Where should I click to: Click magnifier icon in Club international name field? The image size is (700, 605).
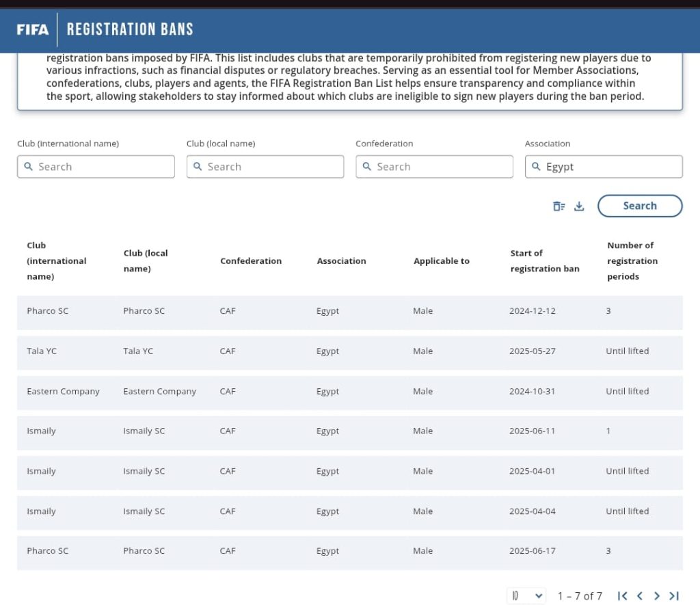point(29,167)
